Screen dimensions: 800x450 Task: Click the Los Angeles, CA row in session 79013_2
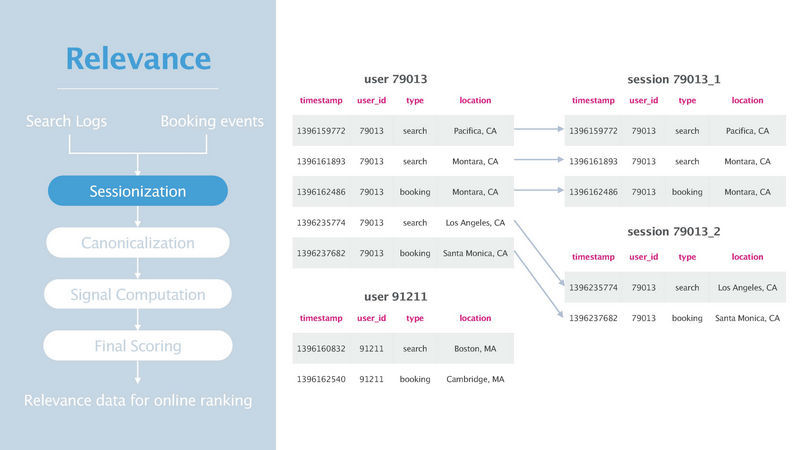click(675, 287)
